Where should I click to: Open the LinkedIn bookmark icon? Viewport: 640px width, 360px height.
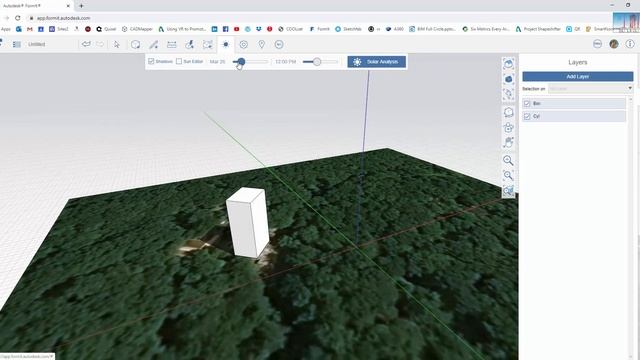pos(214,29)
